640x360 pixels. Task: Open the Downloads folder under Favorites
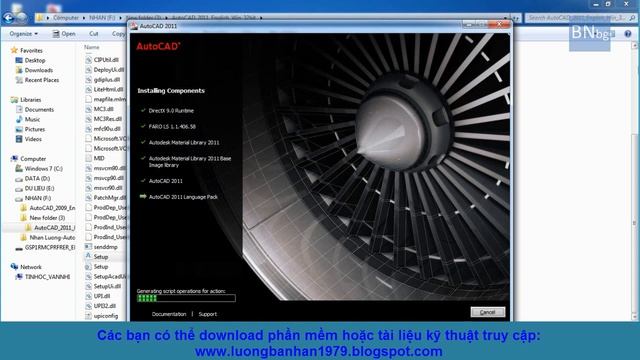coord(38,70)
